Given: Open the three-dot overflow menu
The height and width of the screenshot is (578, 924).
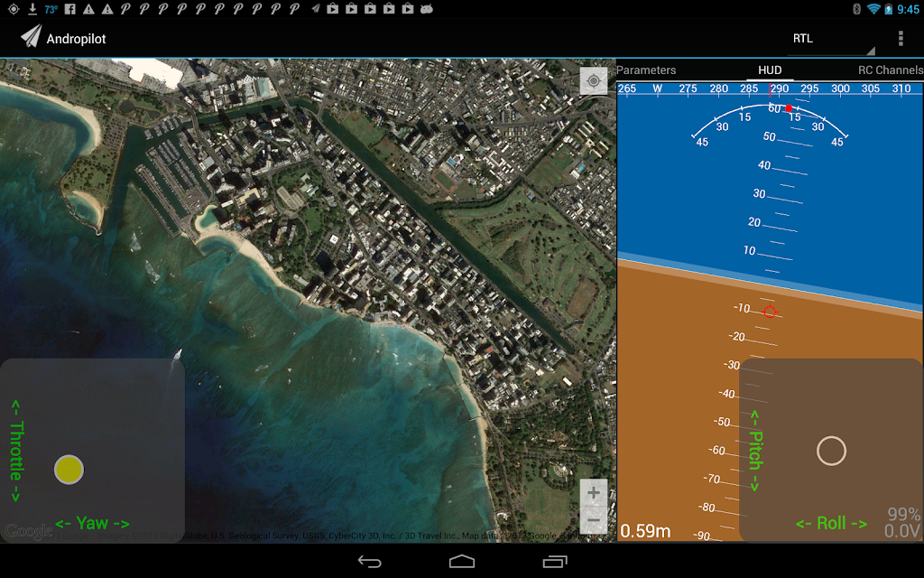Looking at the screenshot, I should tap(901, 38).
